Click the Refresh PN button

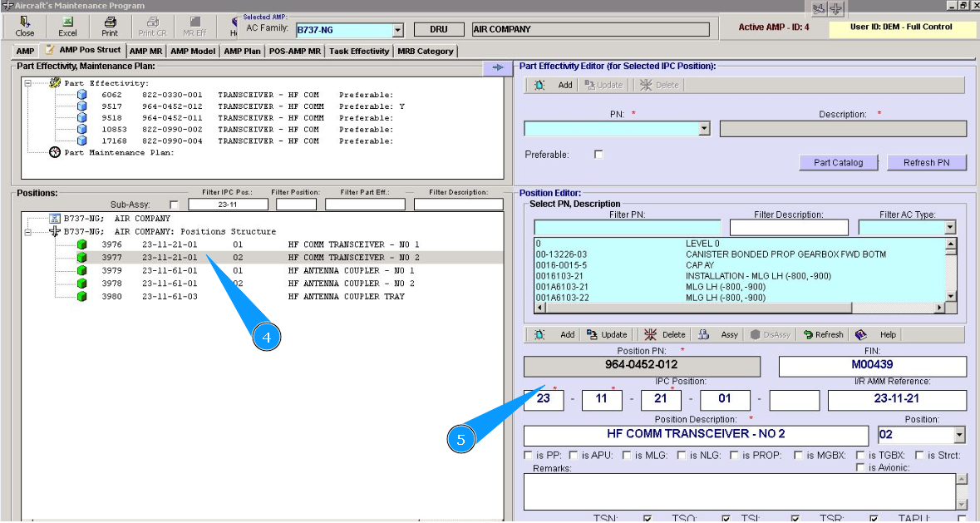[x=926, y=163]
